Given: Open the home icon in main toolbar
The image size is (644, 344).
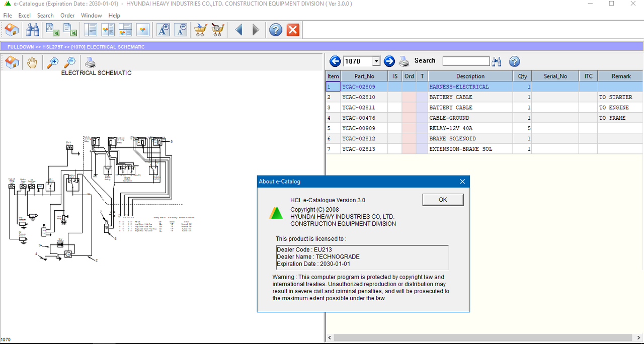Looking at the screenshot, I should [x=12, y=30].
